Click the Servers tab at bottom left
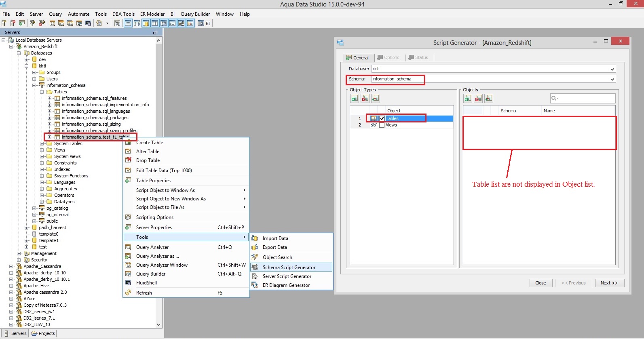This screenshot has width=644, height=339. click(x=15, y=333)
